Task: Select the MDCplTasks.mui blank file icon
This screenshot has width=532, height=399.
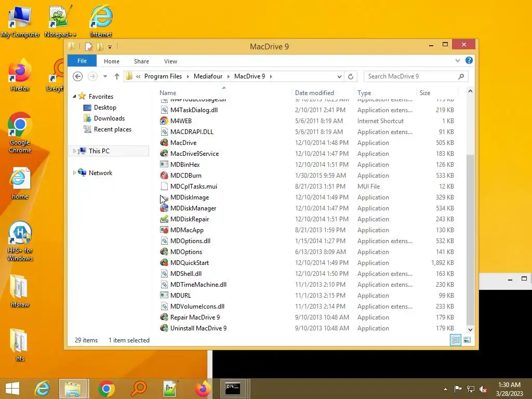Action: click(164, 187)
